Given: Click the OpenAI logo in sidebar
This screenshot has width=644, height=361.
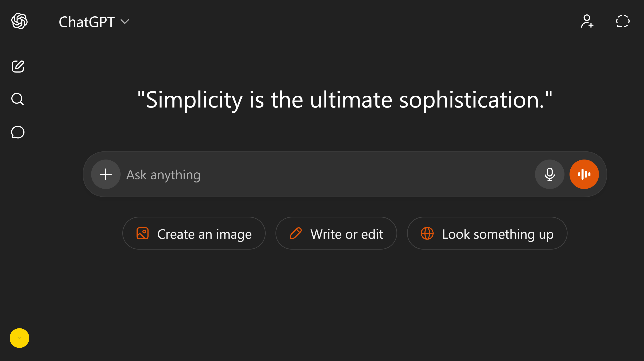Looking at the screenshot, I should click(x=19, y=21).
